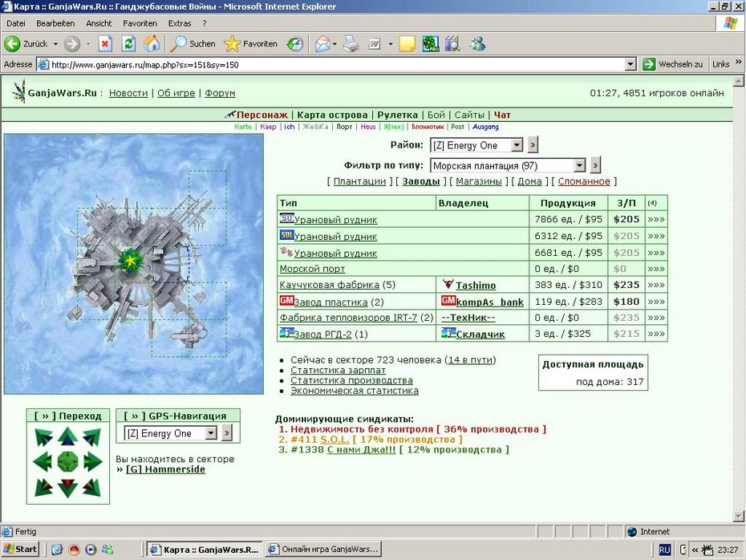Click the grey browser Forward arrow
Image resolution: width=746 pixels, height=560 pixels.
point(72,44)
